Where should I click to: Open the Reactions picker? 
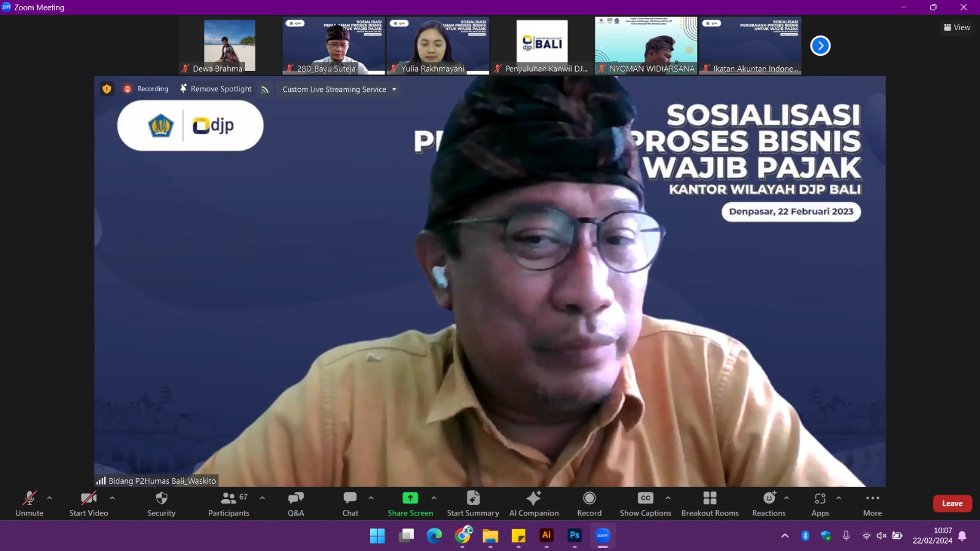pos(769,503)
